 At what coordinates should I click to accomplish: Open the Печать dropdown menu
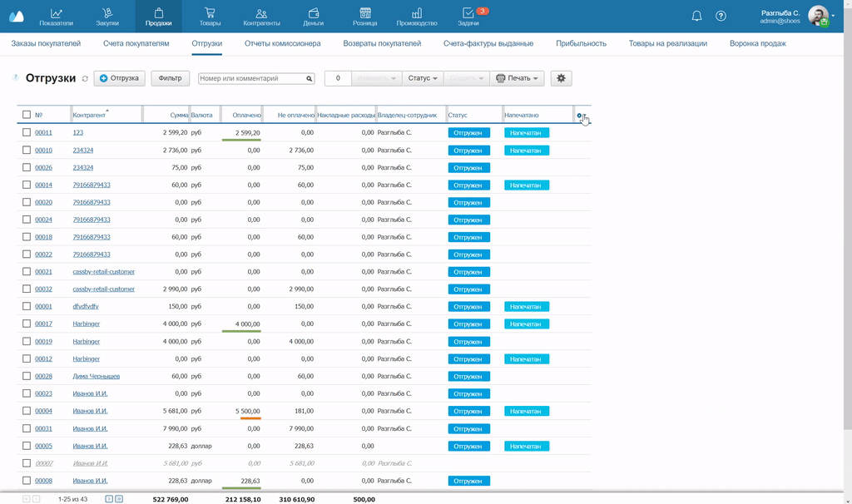coord(518,78)
